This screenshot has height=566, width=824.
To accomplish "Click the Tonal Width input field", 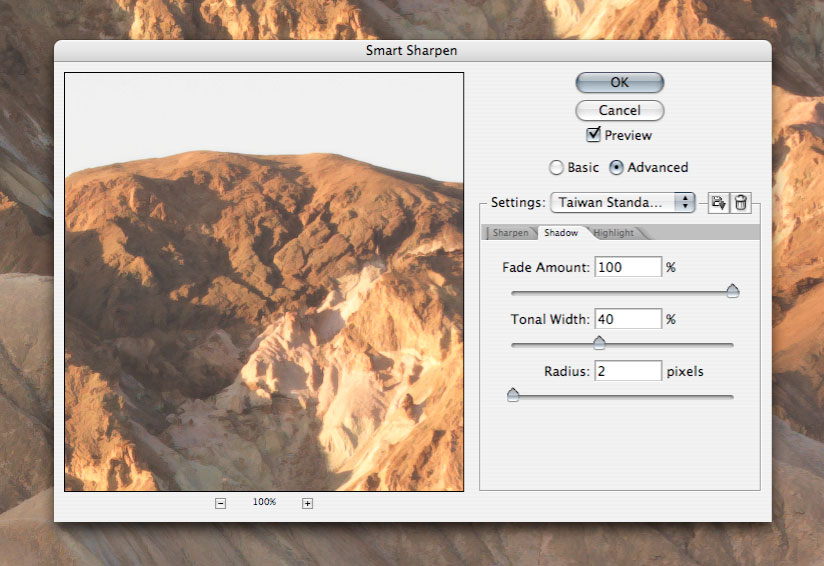I will [x=628, y=319].
